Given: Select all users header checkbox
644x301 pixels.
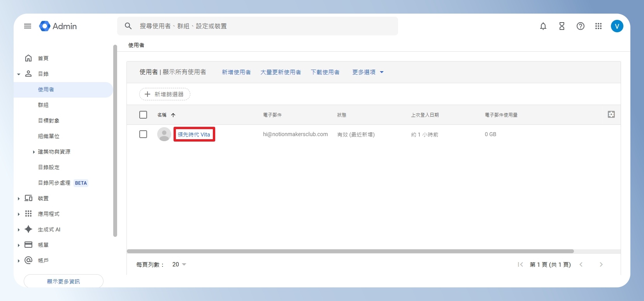Looking at the screenshot, I should pyautogui.click(x=143, y=115).
